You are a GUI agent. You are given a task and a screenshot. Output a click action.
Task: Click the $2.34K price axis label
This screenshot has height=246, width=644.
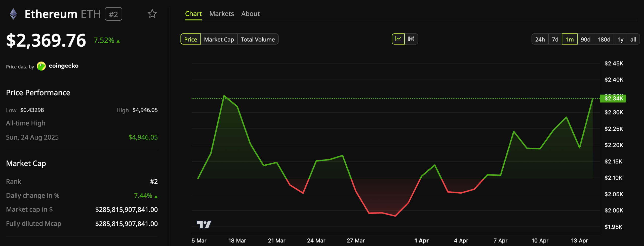pyautogui.click(x=613, y=99)
